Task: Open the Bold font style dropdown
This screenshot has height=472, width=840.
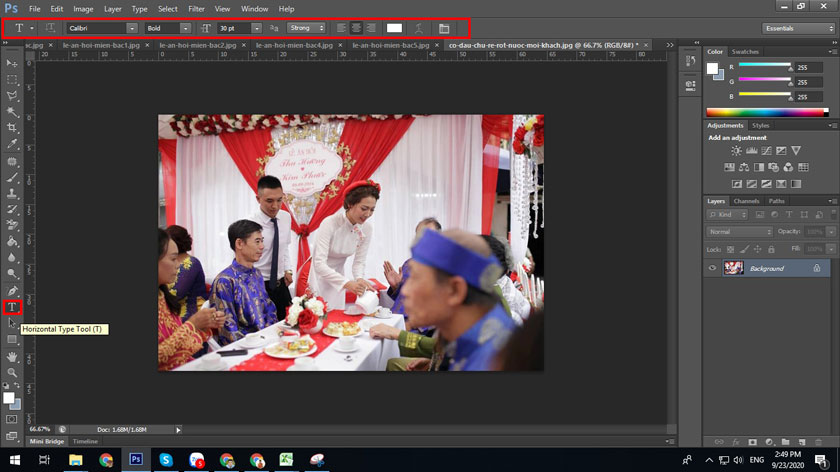Action: click(185, 28)
